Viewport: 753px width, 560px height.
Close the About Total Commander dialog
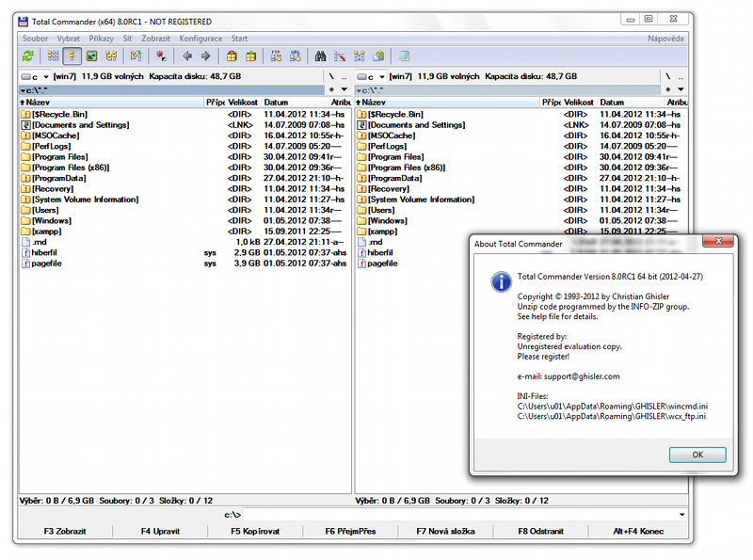[x=718, y=241]
